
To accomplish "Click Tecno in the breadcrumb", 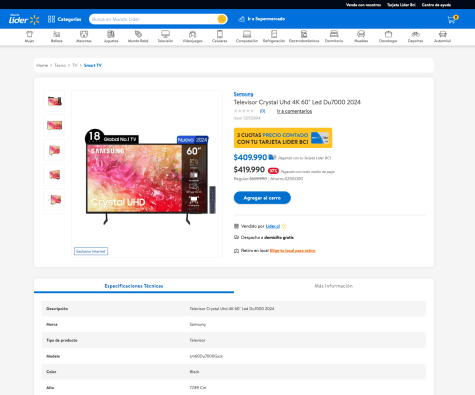I will pyautogui.click(x=60, y=65).
